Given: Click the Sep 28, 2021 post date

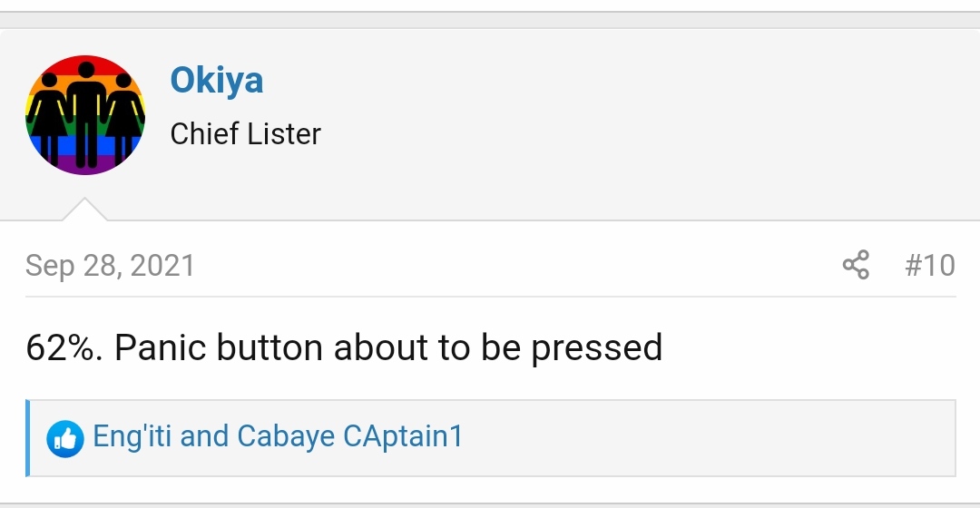Looking at the screenshot, I should [110, 266].
